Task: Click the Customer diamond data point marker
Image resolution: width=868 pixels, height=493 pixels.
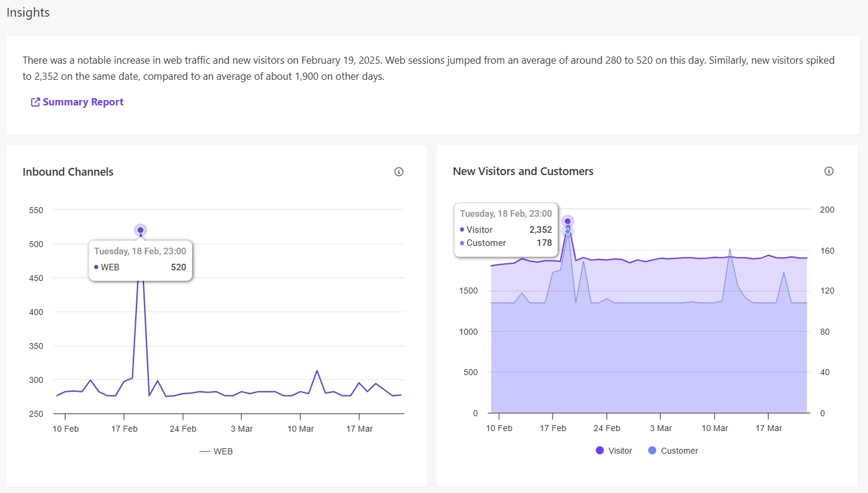Action: (567, 231)
